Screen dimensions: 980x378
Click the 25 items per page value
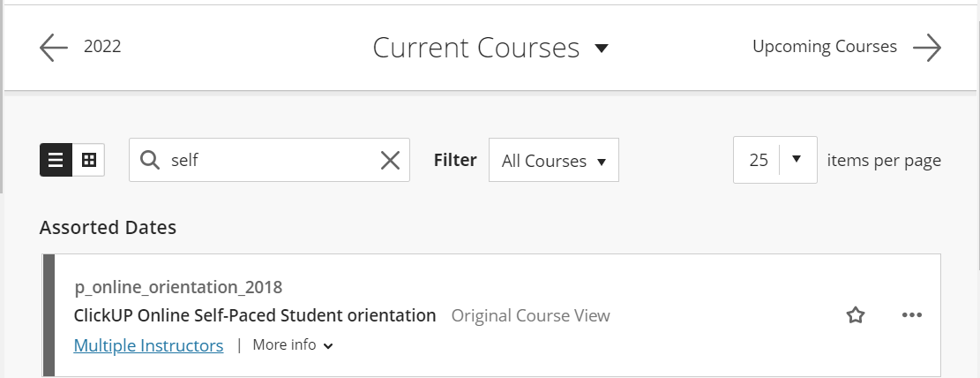tap(758, 160)
